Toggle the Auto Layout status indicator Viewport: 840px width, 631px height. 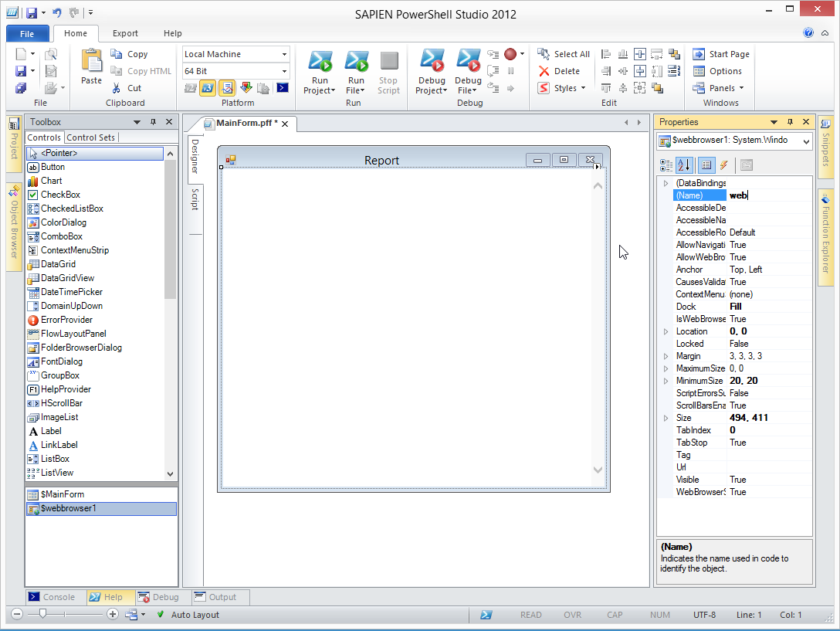pyautogui.click(x=188, y=615)
